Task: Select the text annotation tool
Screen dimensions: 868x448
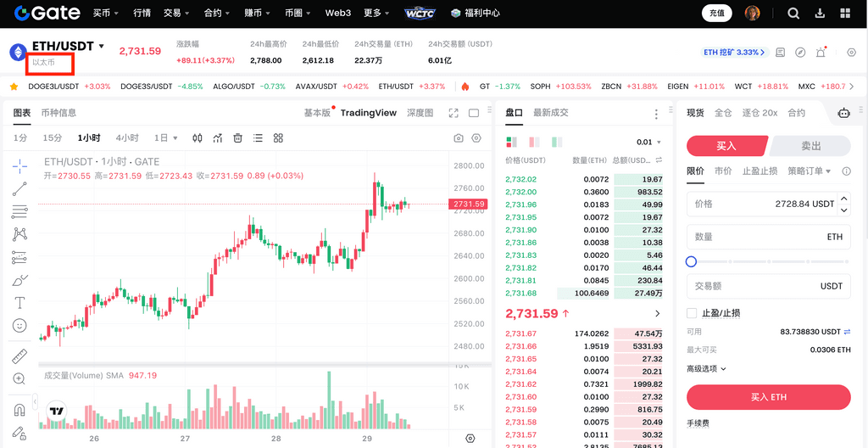Action: coord(19,302)
